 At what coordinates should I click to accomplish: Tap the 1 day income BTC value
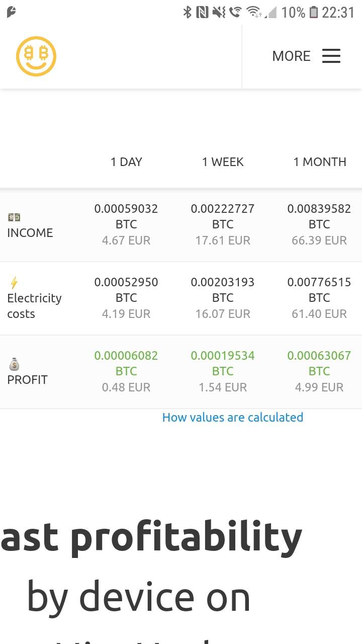click(x=126, y=209)
